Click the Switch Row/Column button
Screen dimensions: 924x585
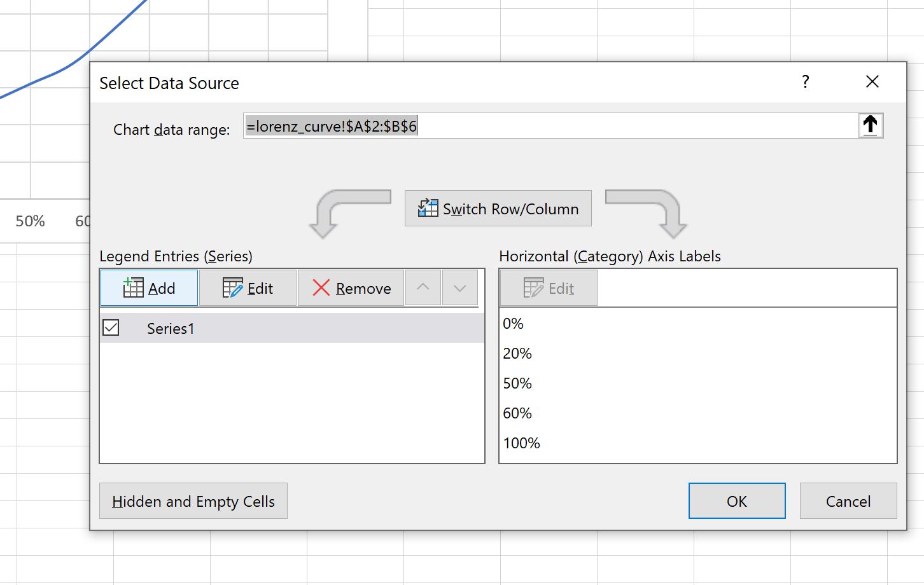point(498,209)
